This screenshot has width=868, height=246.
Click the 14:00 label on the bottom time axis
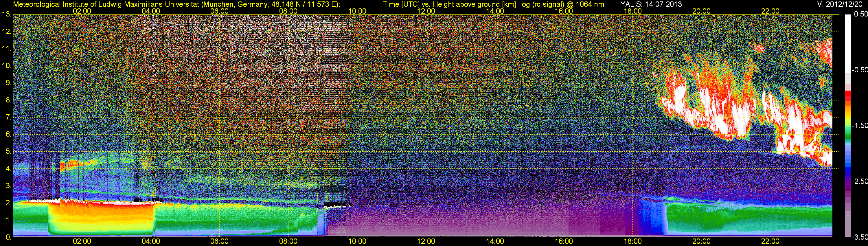point(495,241)
